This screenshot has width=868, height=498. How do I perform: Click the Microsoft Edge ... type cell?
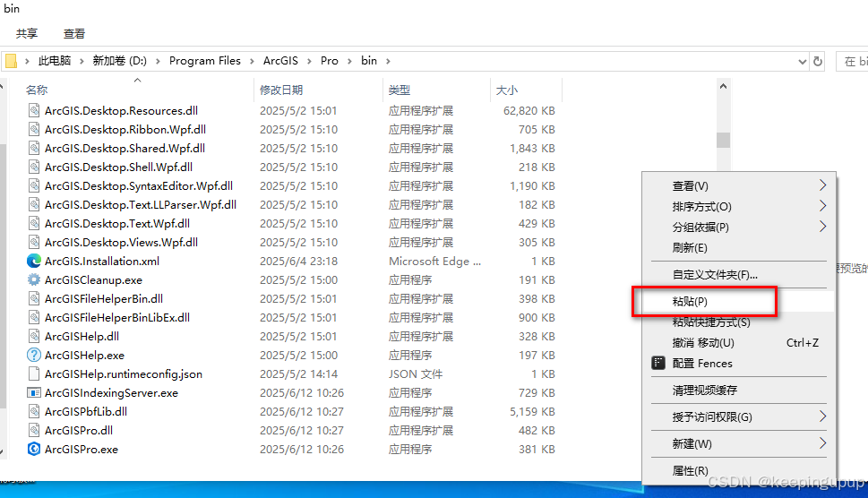[x=434, y=262]
